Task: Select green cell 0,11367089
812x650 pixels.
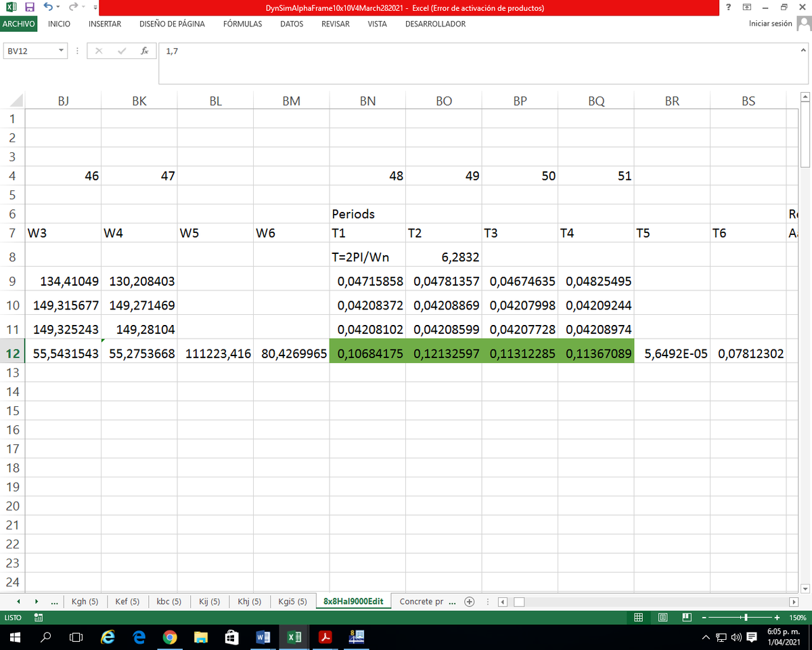Action: click(596, 353)
